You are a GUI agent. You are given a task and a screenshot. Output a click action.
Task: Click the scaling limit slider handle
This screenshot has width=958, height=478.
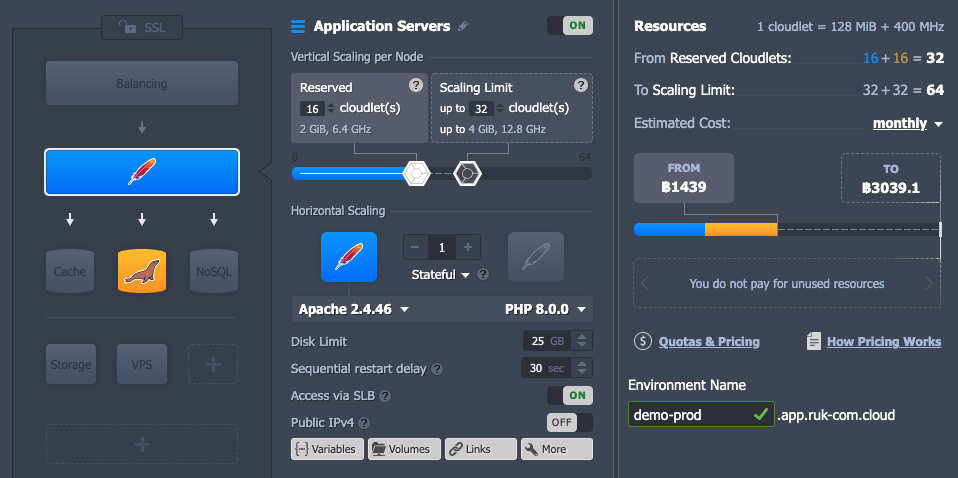pyautogui.click(x=467, y=174)
